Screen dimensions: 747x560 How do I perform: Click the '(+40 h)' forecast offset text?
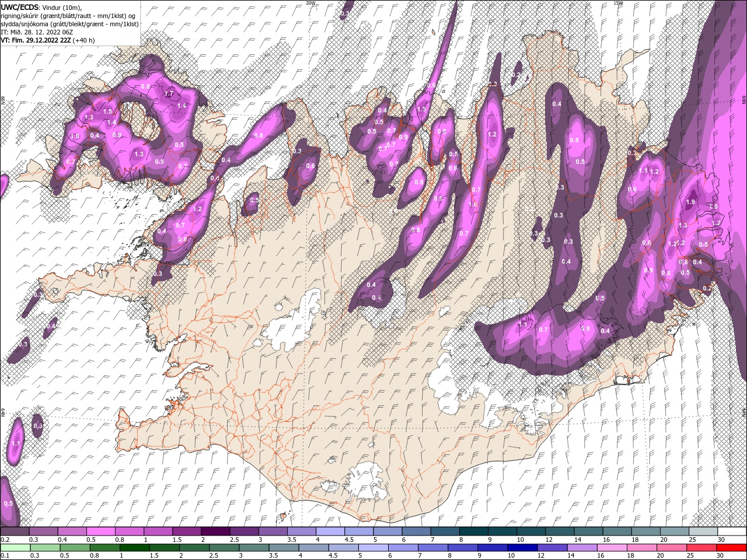(84, 40)
